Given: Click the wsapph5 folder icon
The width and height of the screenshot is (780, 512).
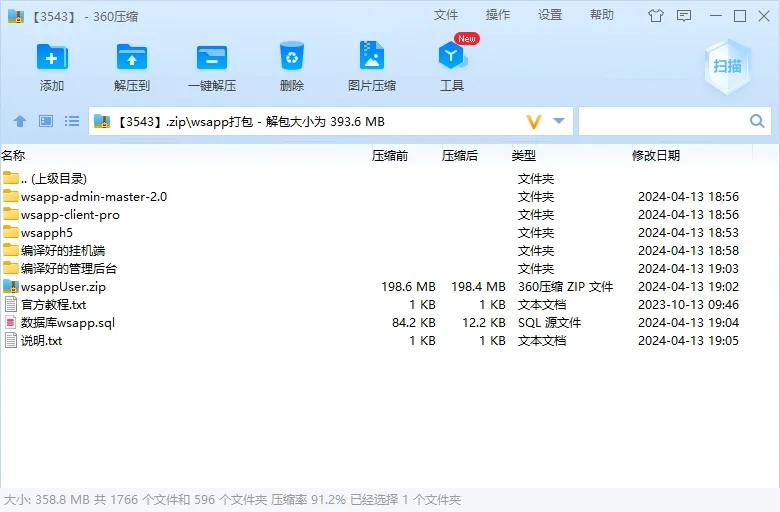Looking at the screenshot, I should click(x=10, y=231).
